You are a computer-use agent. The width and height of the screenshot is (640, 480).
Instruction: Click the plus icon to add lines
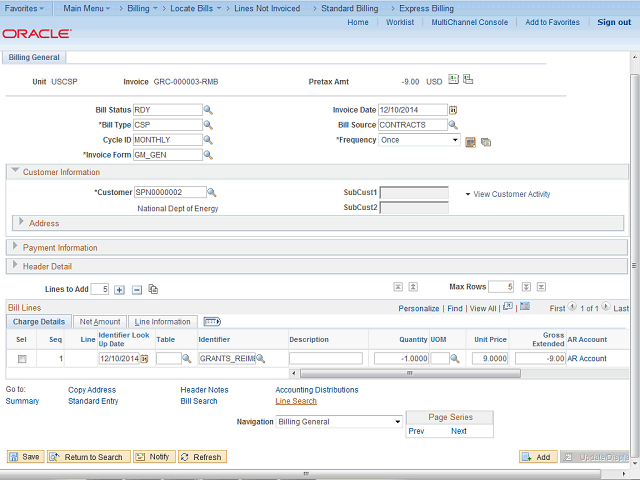(120, 289)
